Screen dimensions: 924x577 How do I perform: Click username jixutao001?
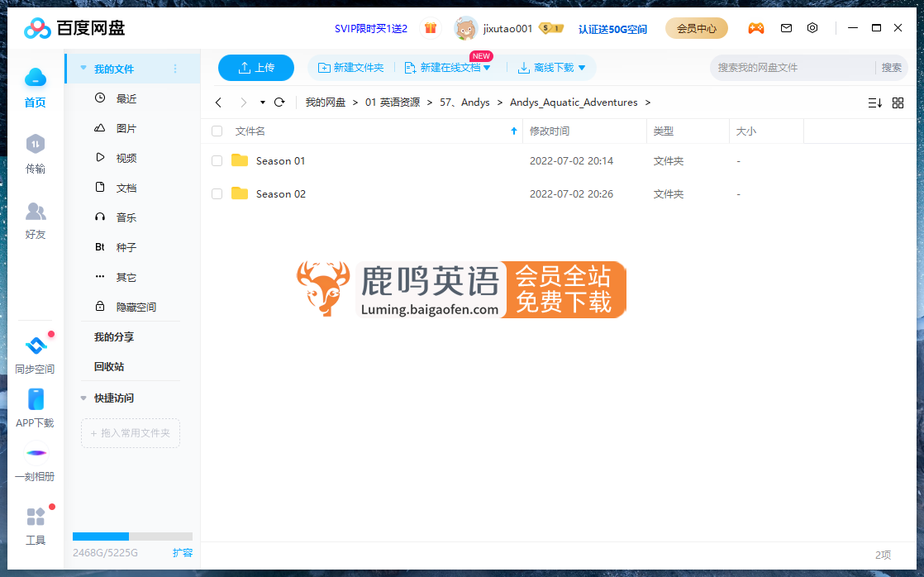507,28
